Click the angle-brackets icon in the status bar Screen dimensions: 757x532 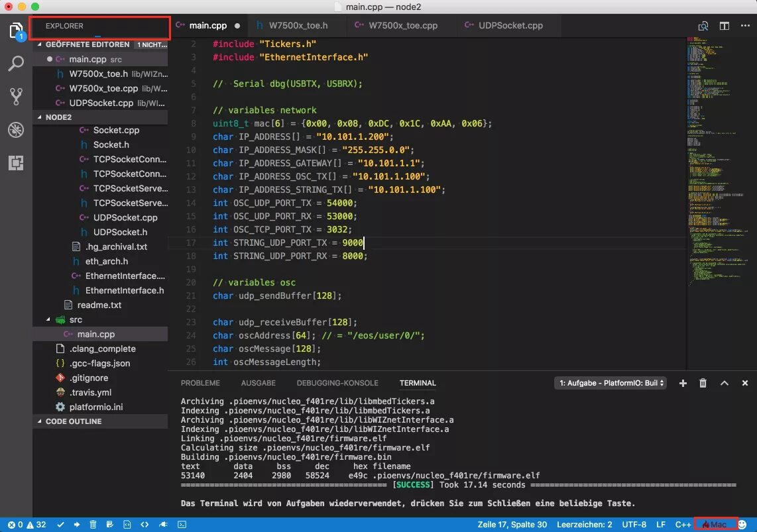[x=145, y=524]
